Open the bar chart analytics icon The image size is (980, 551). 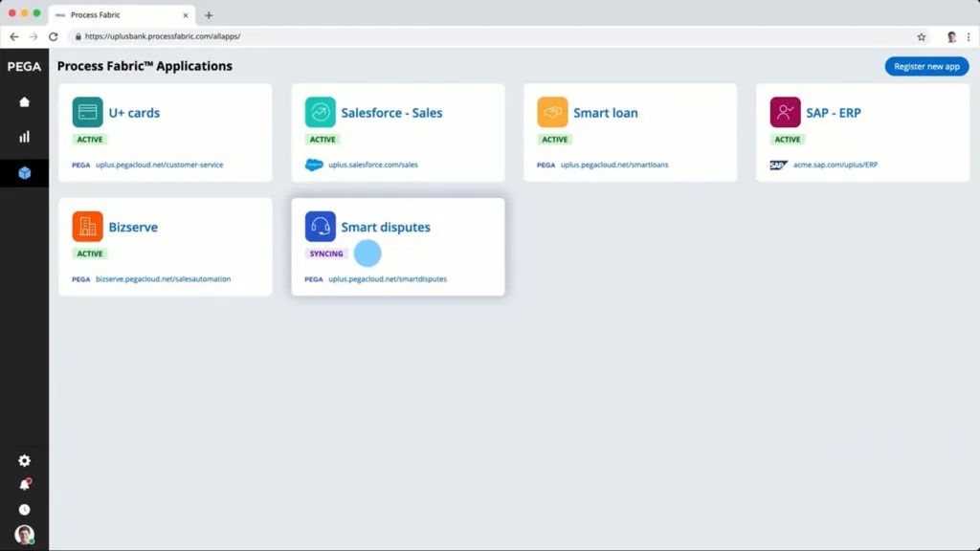24,137
